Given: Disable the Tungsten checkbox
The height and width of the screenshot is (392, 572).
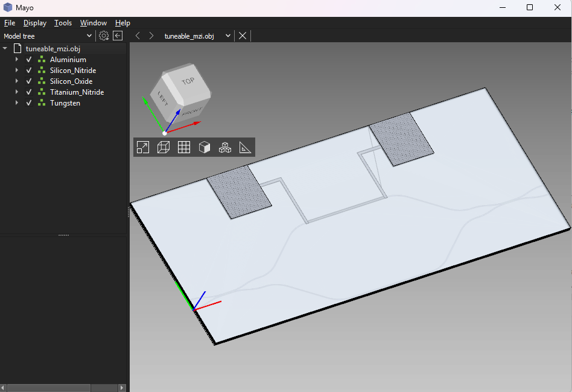Looking at the screenshot, I should click(x=29, y=103).
